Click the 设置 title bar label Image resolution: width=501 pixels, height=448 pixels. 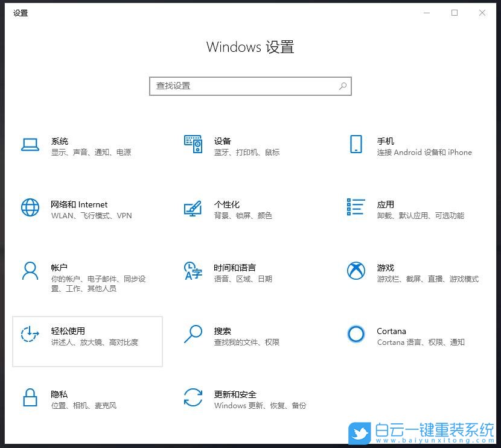(x=20, y=13)
